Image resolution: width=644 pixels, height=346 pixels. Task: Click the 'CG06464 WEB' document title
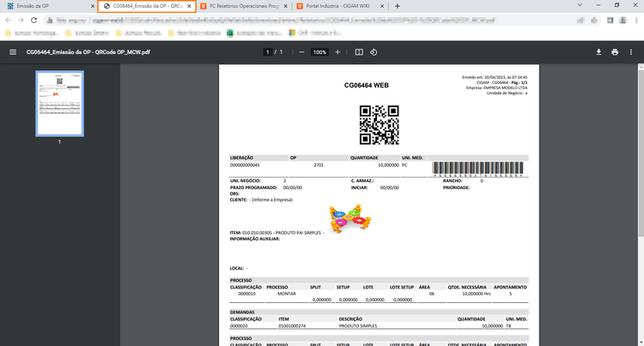coord(367,85)
